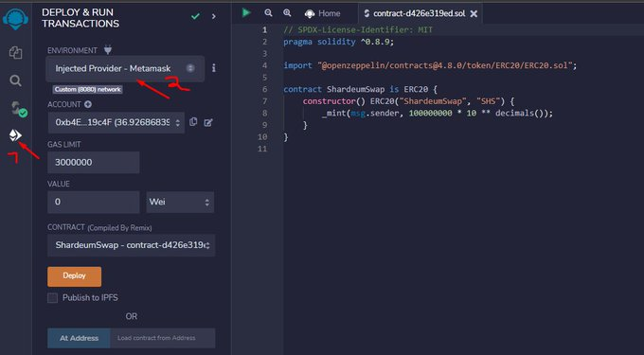Open the ShardeumSwap contract dropdown
Viewport: 644px width, 355px height.
coord(131,245)
